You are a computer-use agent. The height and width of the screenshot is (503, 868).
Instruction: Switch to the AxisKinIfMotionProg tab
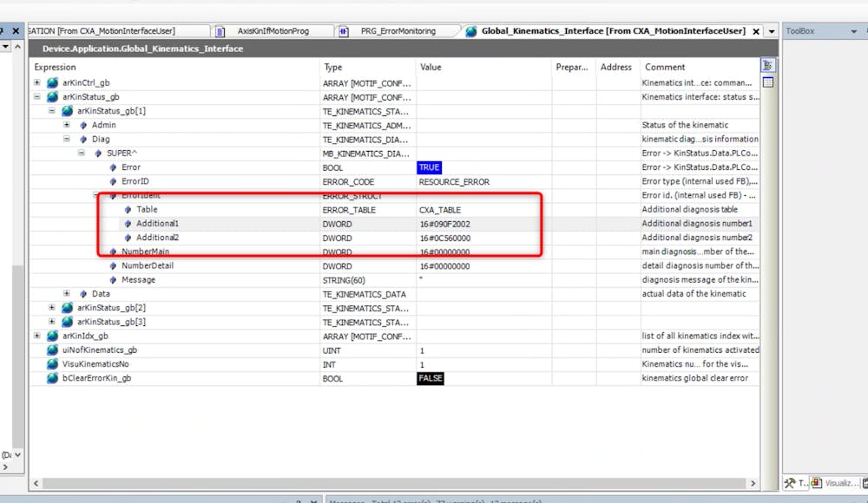tap(282, 29)
